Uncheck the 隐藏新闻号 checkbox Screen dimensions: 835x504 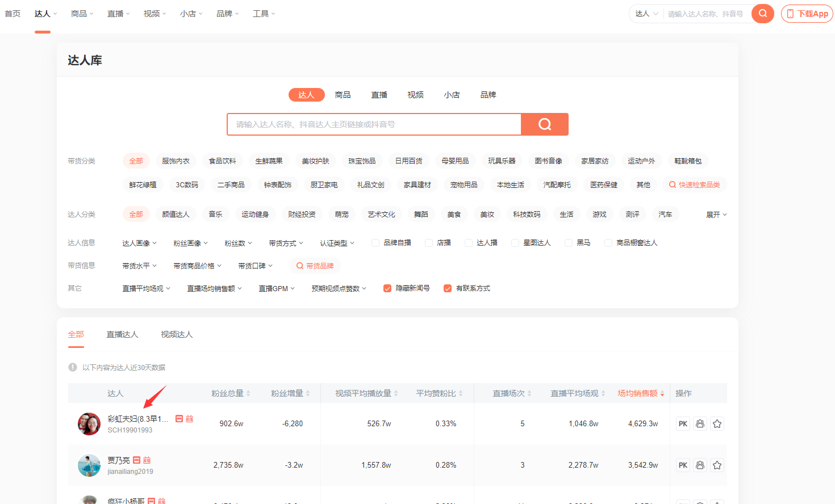[387, 288]
